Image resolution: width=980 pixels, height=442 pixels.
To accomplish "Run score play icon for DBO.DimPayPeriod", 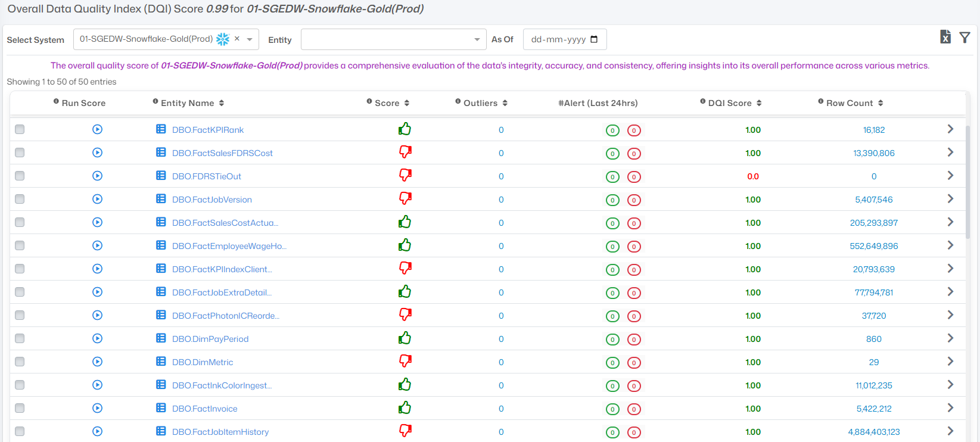I will pos(98,338).
